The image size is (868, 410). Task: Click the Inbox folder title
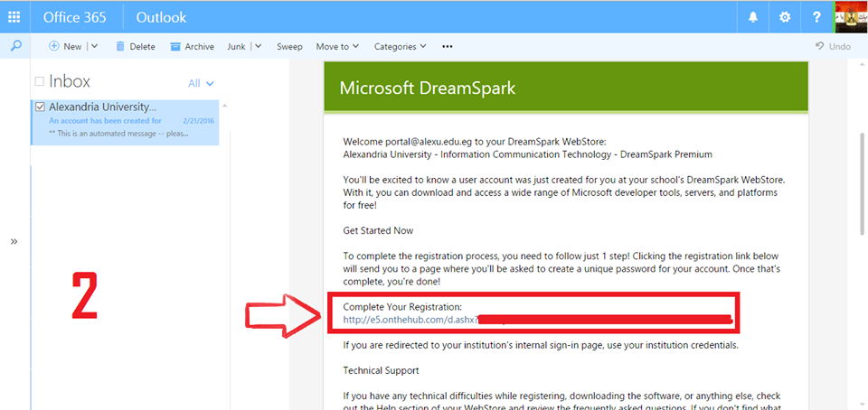70,82
